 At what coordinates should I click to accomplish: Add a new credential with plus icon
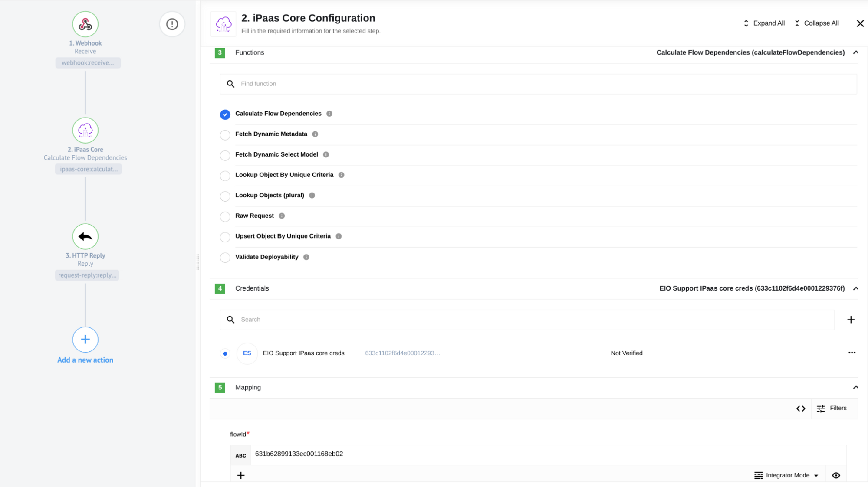(x=851, y=320)
